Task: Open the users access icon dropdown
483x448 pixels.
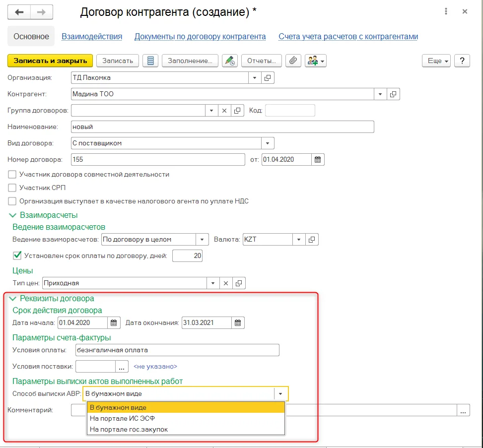Action: point(315,61)
